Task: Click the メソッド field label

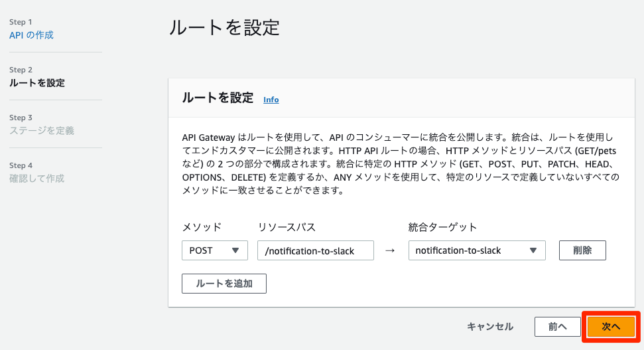Action: [202, 227]
